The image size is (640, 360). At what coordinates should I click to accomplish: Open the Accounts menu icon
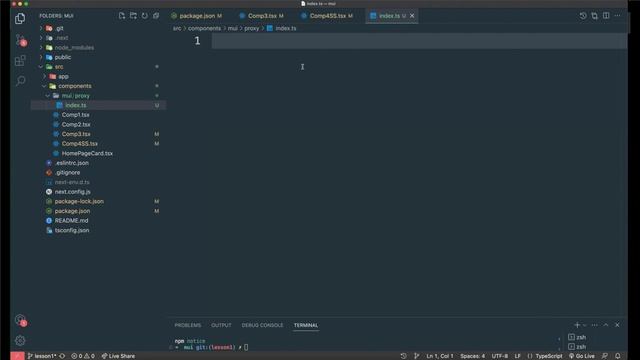coord(20,320)
